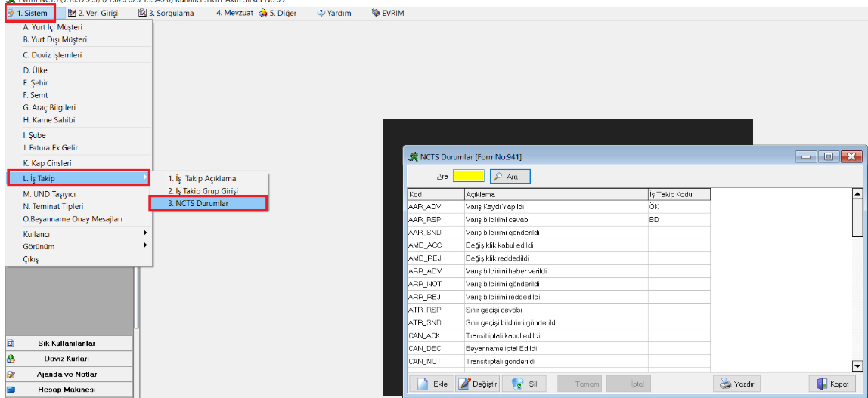Open the Doviz Kurları sidebar panel

click(70, 359)
